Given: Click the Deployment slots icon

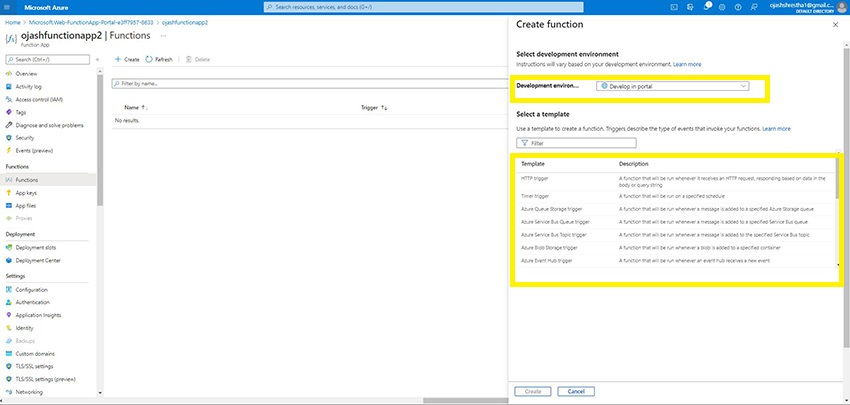Looking at the screenshot, I should point(9,248).
